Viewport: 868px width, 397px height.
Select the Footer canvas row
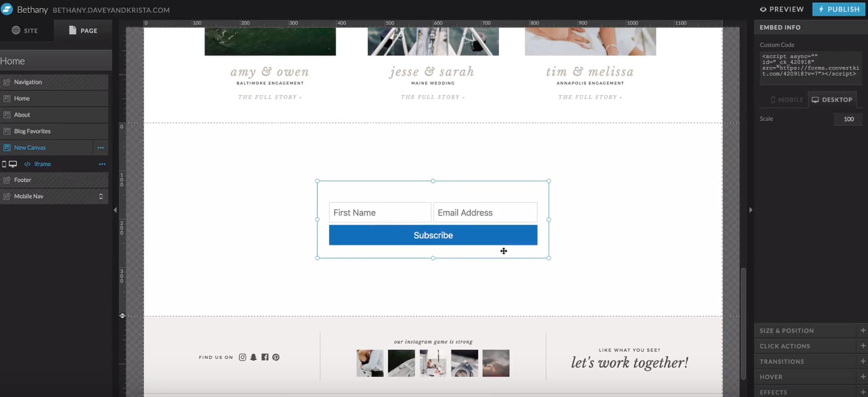[54, 180]
